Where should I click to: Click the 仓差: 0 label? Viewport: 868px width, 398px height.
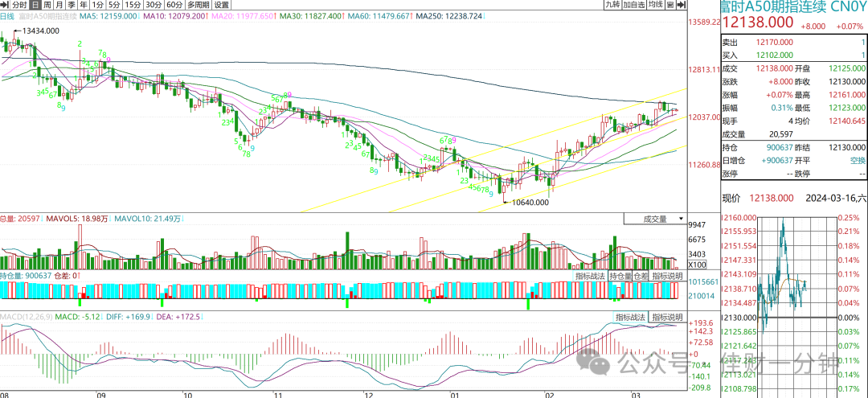pos(65,275)
